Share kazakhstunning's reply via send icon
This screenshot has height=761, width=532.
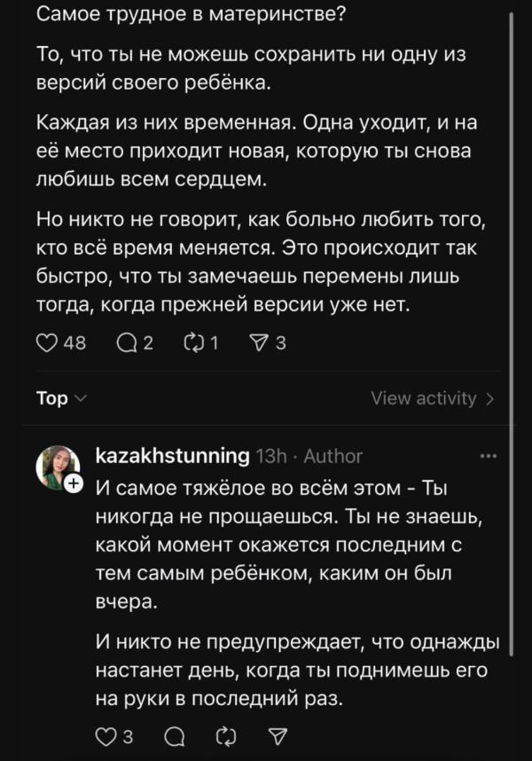point(277,735)
